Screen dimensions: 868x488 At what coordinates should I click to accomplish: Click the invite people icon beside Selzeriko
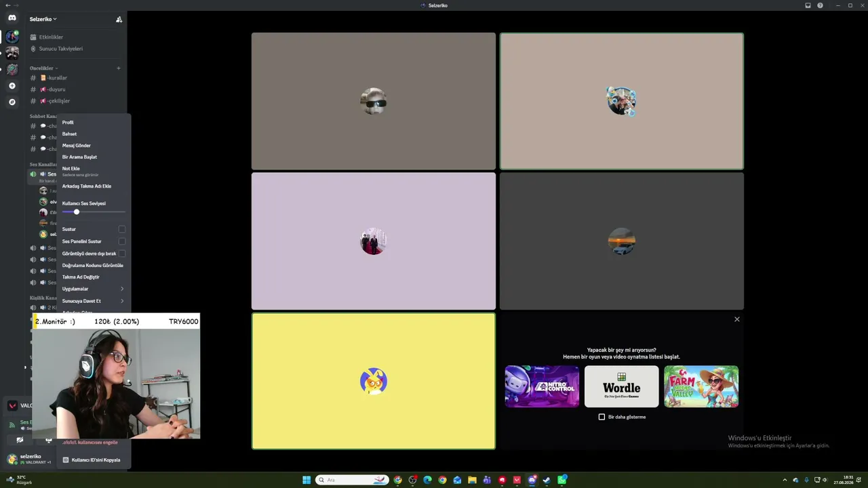pyautogui.click(x=119, y=20)
